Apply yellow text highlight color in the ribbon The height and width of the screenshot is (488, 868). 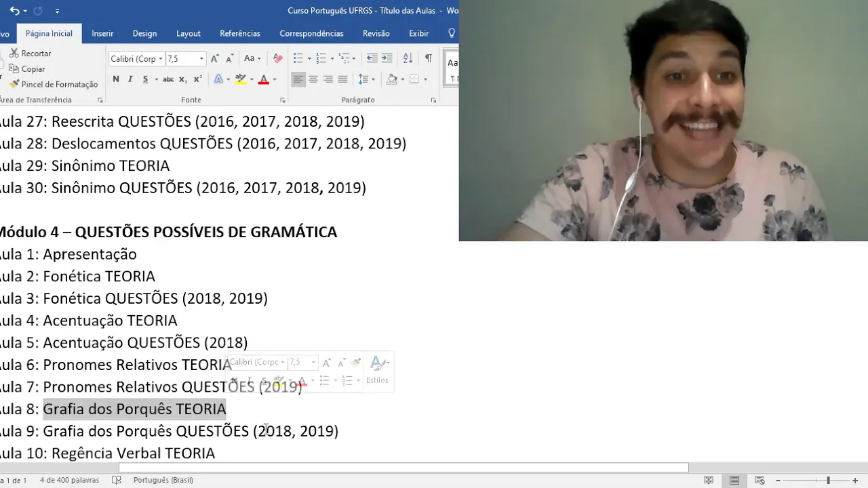[x=240, y=79]
